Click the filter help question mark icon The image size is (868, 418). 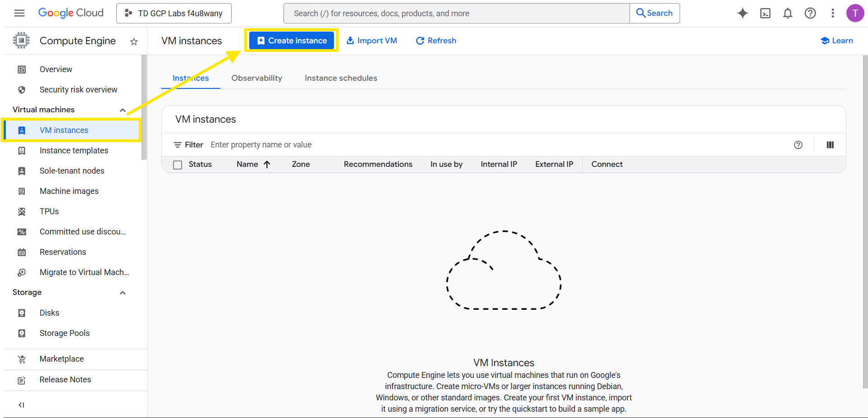(x=798, y=145)
